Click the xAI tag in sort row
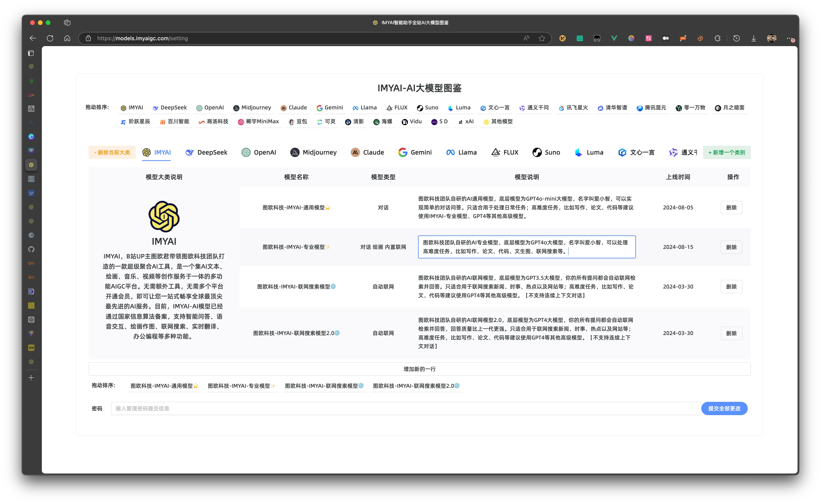The height and width of the screenshot is (504, 821). 466,122
